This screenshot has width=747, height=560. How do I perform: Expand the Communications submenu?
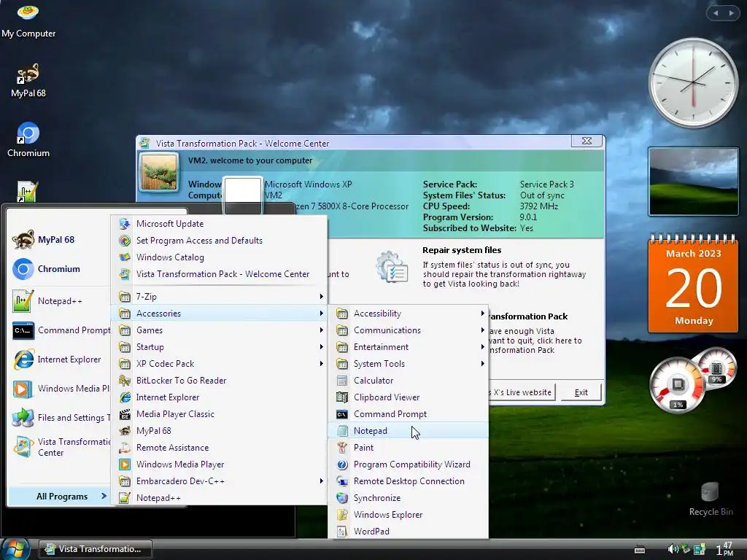click(x=409, y=330)
